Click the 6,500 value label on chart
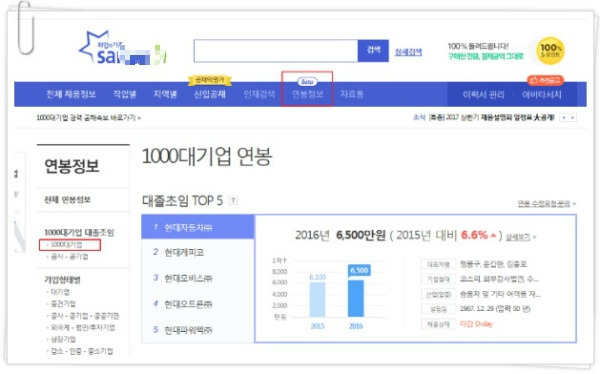 359,270
